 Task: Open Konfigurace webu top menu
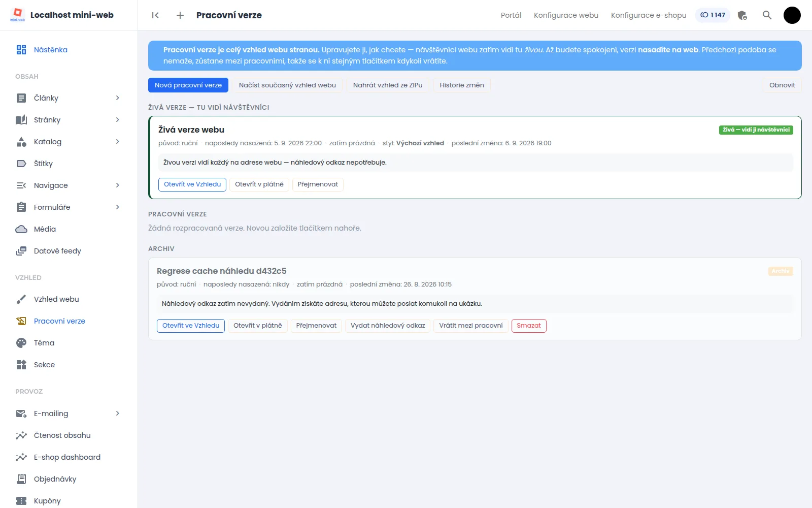click(566, 15)
